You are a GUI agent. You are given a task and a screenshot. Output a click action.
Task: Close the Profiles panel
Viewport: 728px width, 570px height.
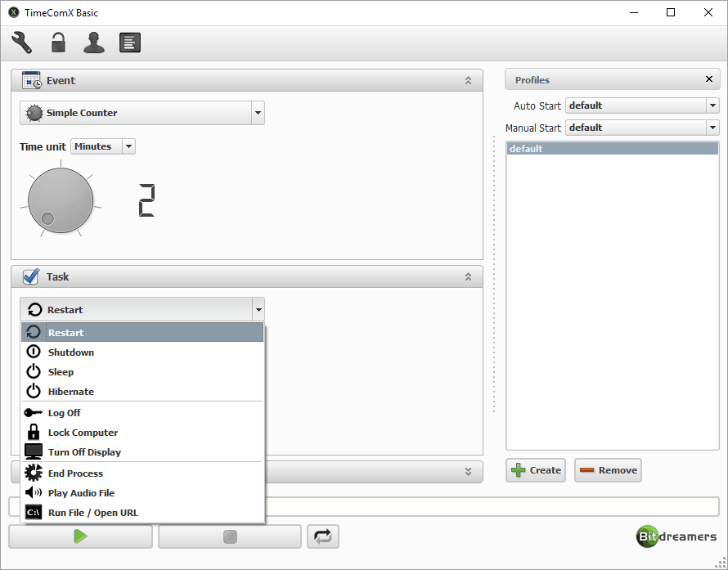tap(709, 79)
